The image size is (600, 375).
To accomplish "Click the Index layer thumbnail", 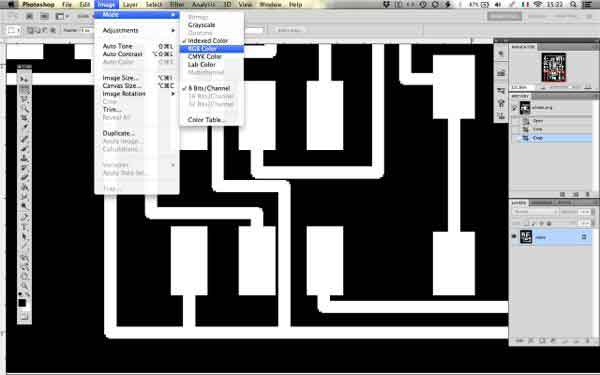I will coord(526,237).
